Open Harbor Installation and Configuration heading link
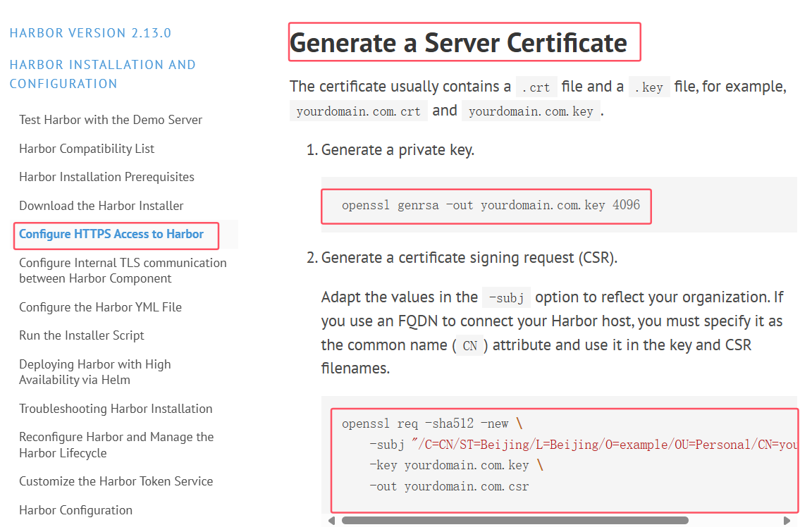The height and width of the screenshot is (532, 800). point(102,74)
